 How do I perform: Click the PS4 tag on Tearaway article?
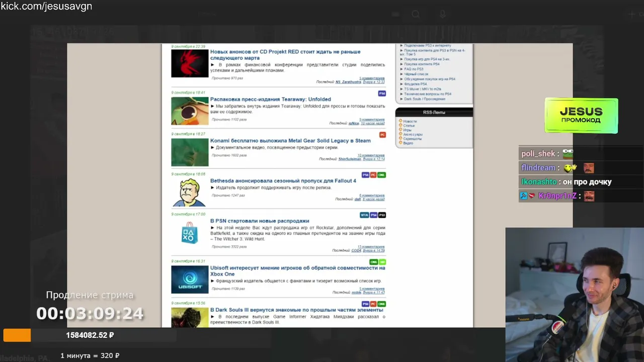point(382,94)
